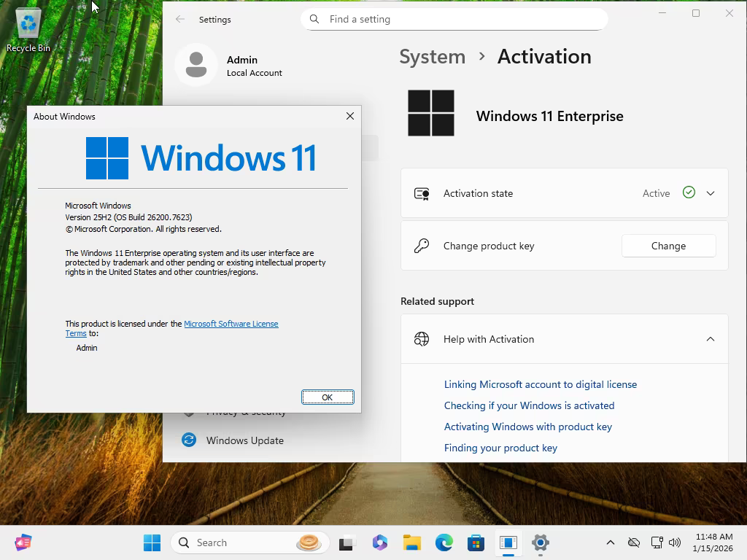Click the search highlight bagel icon
The width and height of the screenshot is (747, 560).
click(309, 542)
